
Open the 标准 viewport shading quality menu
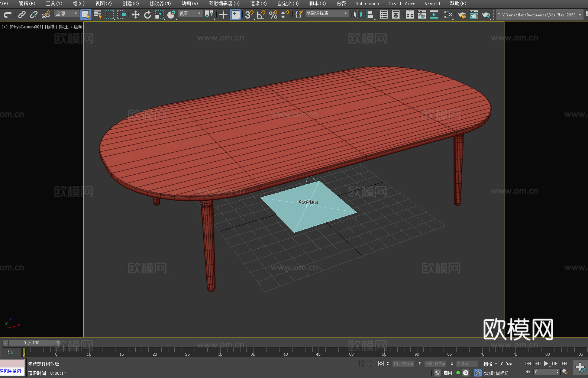[51, 27]
